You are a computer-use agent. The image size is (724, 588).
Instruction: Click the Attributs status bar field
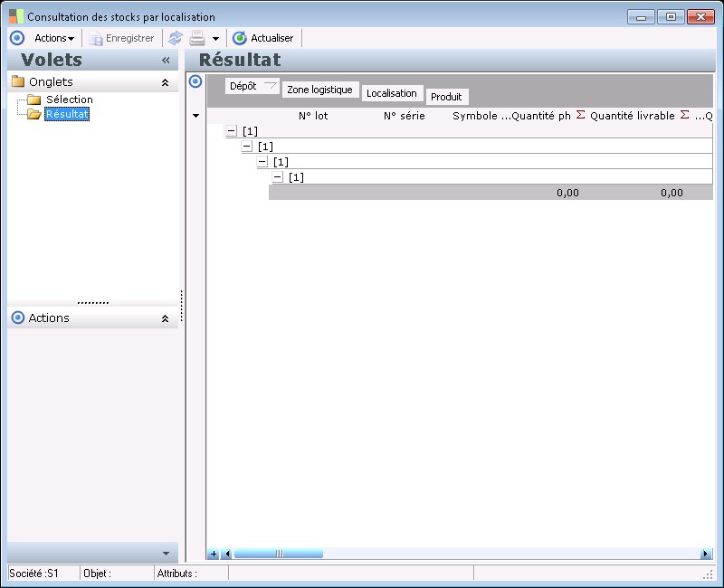[x=192, y=574]
